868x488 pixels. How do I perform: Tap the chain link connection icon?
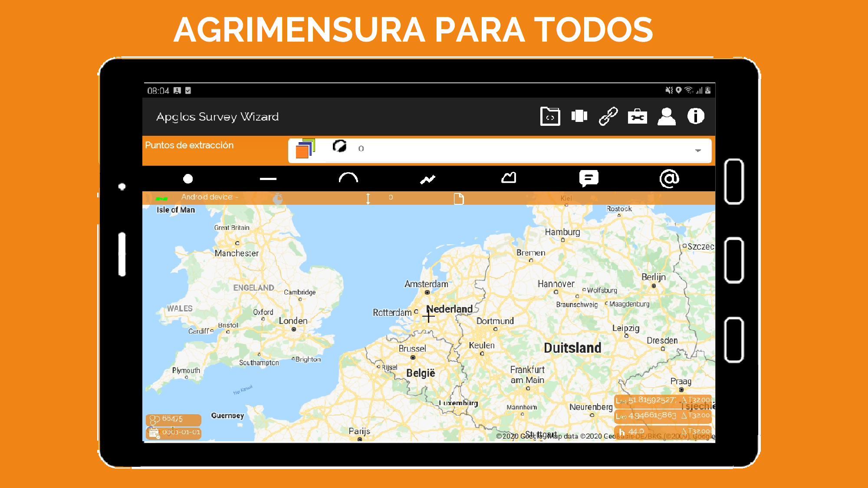[608, 116]
